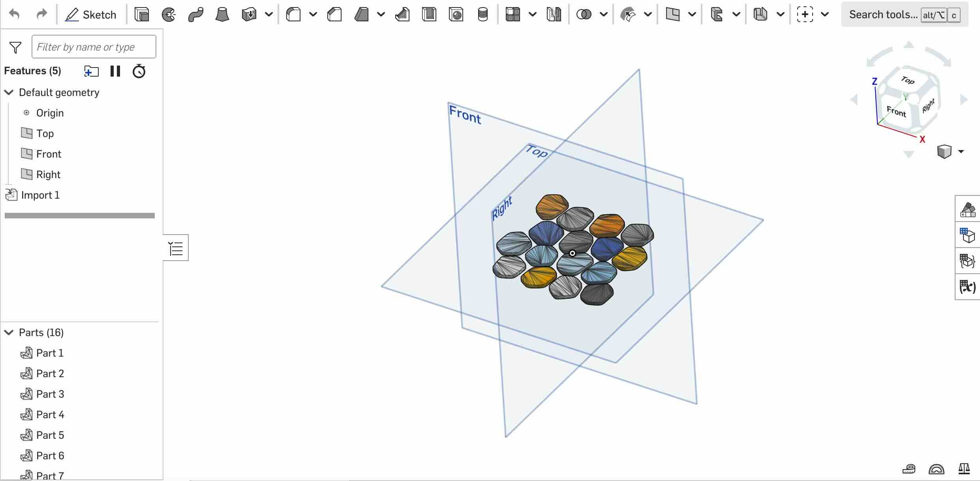Select the Fillet tool icon
This screenshot has width=980, height=481.
(x=293, y=15)
